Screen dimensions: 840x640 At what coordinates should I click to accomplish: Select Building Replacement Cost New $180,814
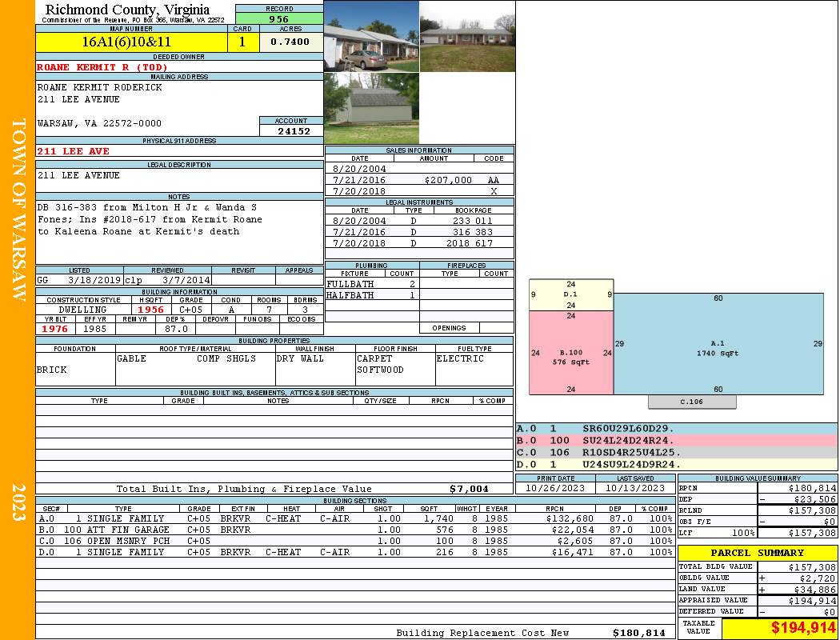pos(639,633)
